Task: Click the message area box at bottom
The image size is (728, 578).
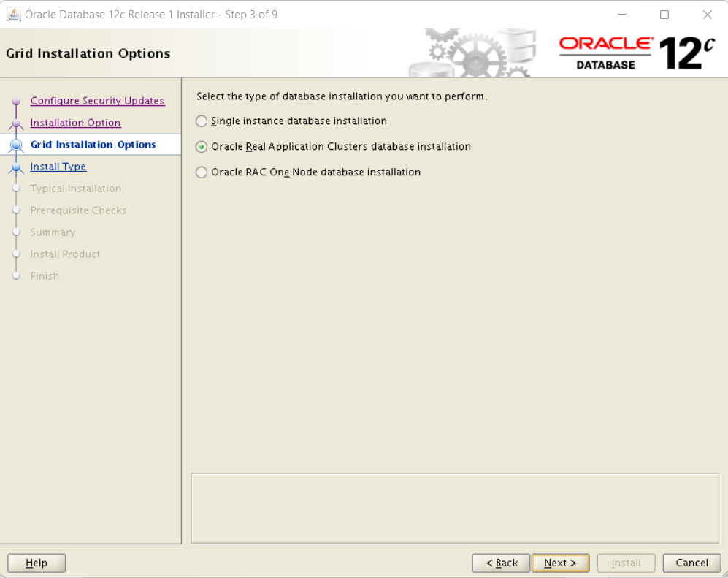Action: click(455, 509)
